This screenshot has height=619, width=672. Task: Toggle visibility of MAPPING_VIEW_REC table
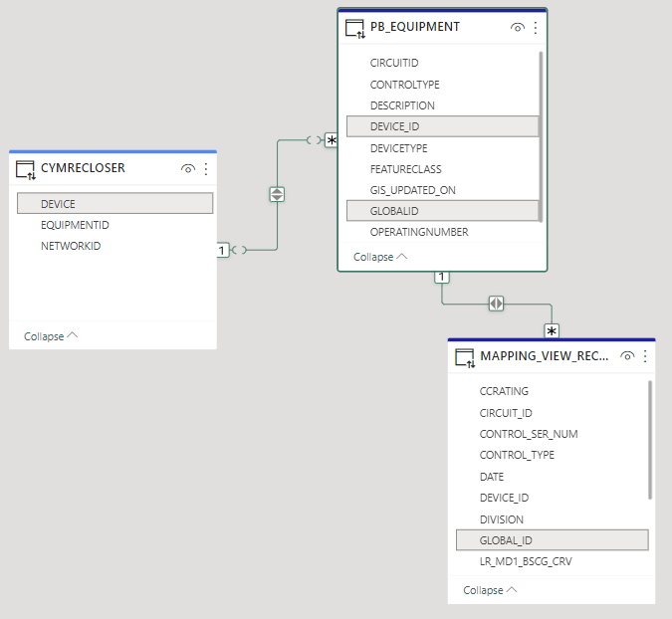[x=627, y=356]
